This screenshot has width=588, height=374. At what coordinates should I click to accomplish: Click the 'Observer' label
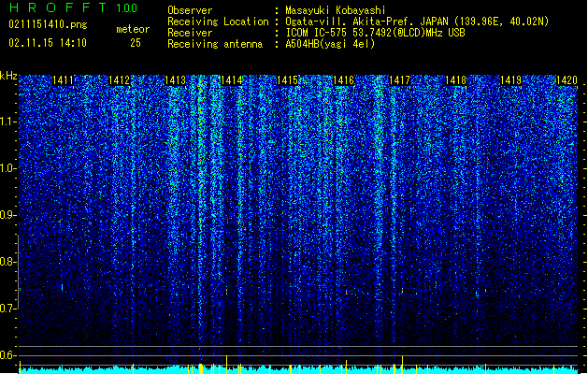point(190,10)
